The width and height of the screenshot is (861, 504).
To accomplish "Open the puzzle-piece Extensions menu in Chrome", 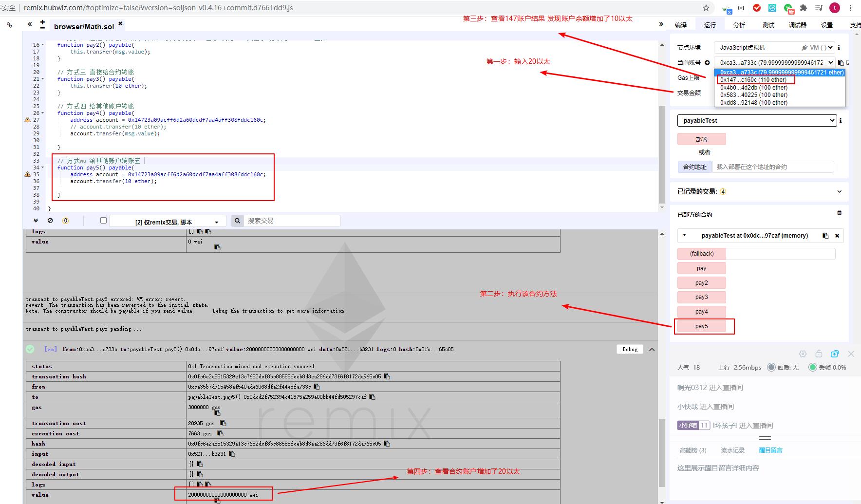I will pyautogui.click(x=804, y=8).
